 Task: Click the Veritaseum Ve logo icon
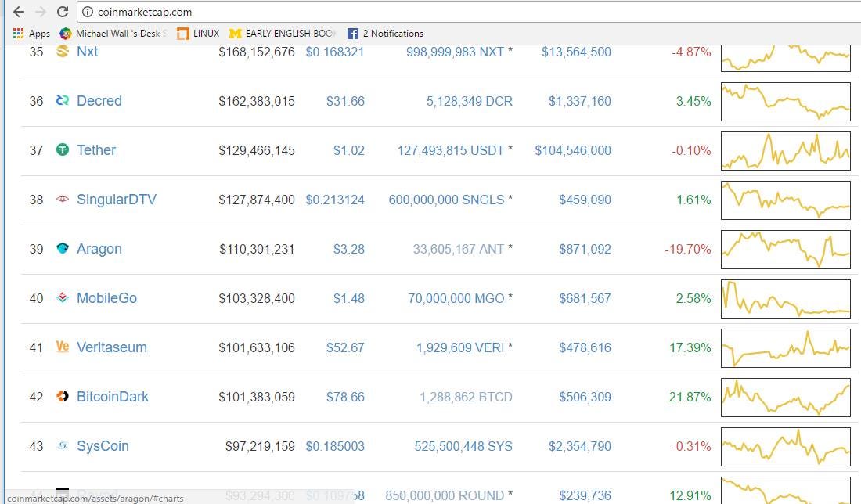[x=63, y=347]
